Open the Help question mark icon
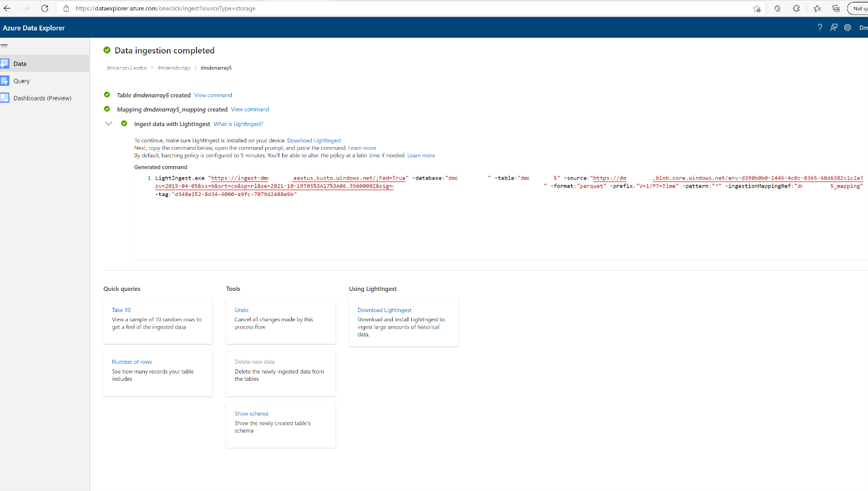The image size is (868, 491). (819, 27)
